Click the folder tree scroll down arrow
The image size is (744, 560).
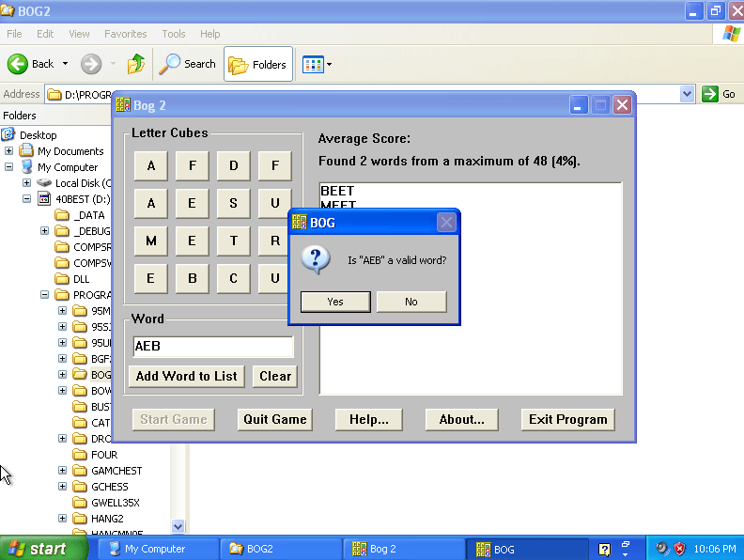pyautogui.click(x=178, y=527)
